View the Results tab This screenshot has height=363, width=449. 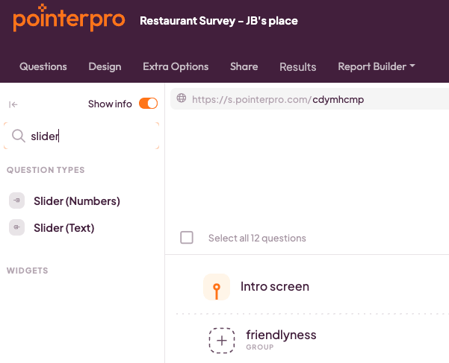tap(298, 67)
